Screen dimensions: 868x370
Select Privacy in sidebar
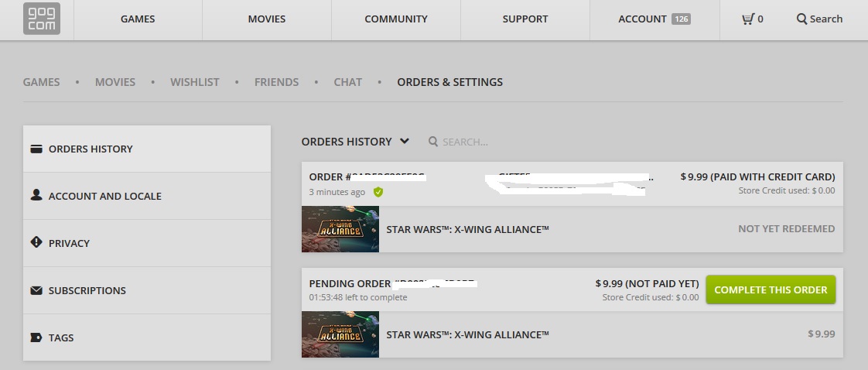tap(147, 242)
